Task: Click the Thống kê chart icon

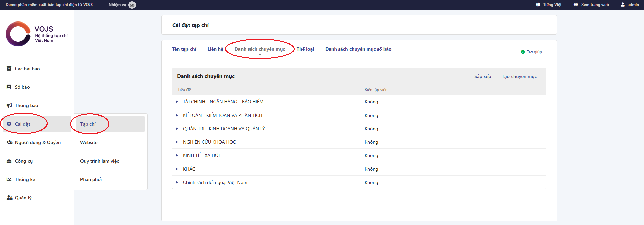Action: pos(9,179)
